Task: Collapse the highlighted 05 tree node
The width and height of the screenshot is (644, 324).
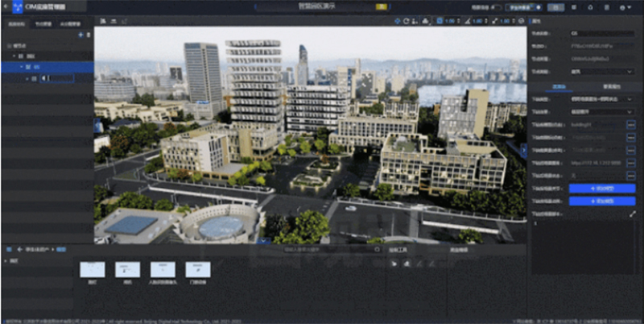Action: (x=22, y=67)
